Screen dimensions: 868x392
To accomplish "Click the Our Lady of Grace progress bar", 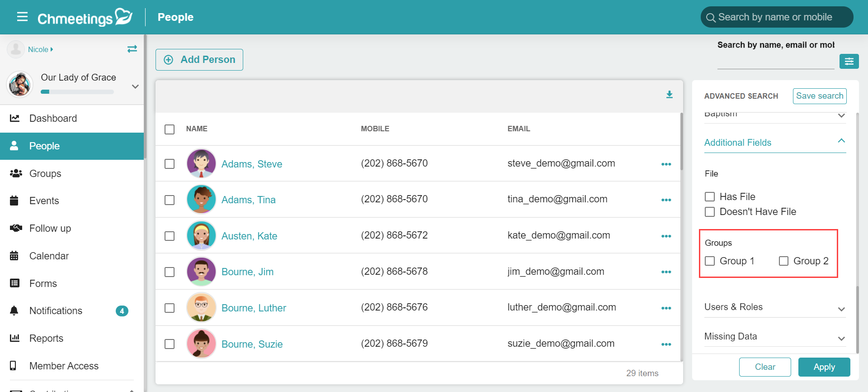I will coord(77,92).
